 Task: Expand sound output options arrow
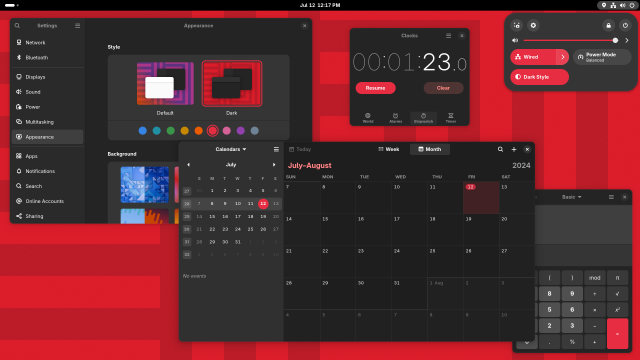point(627,40)
